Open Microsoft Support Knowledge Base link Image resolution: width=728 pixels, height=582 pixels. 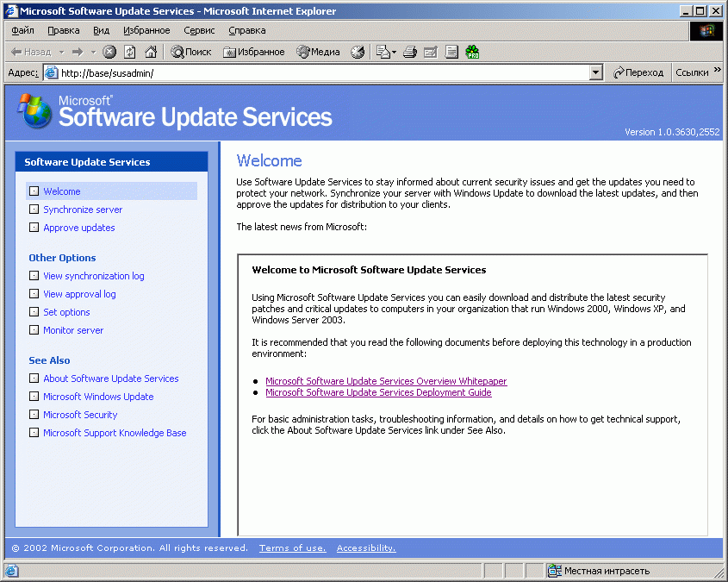pos(115,433)
